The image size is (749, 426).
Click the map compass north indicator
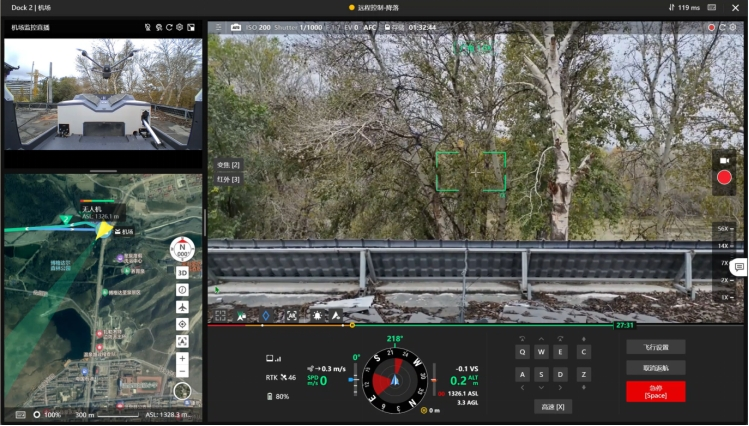(182, 250)
